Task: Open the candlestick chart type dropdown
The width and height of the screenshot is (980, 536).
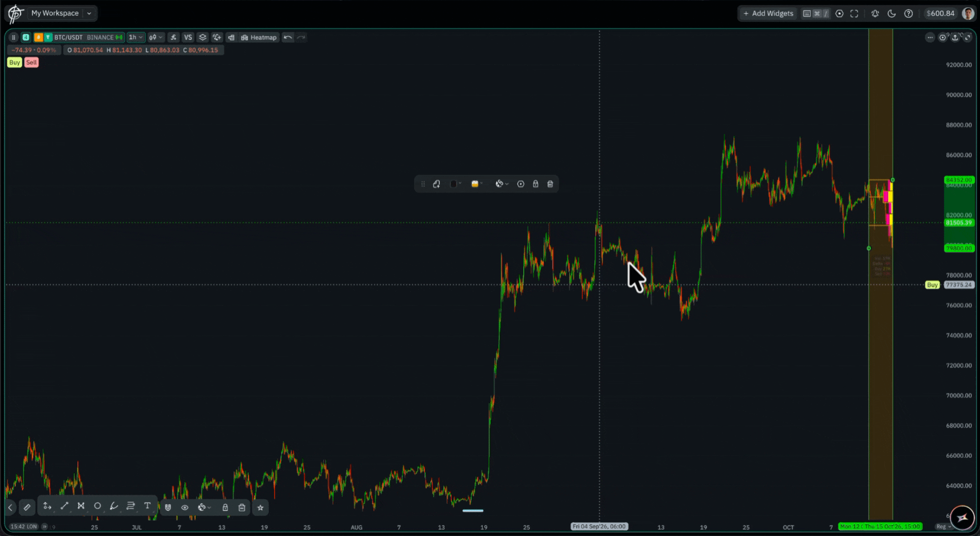Action: pos(155,37)
